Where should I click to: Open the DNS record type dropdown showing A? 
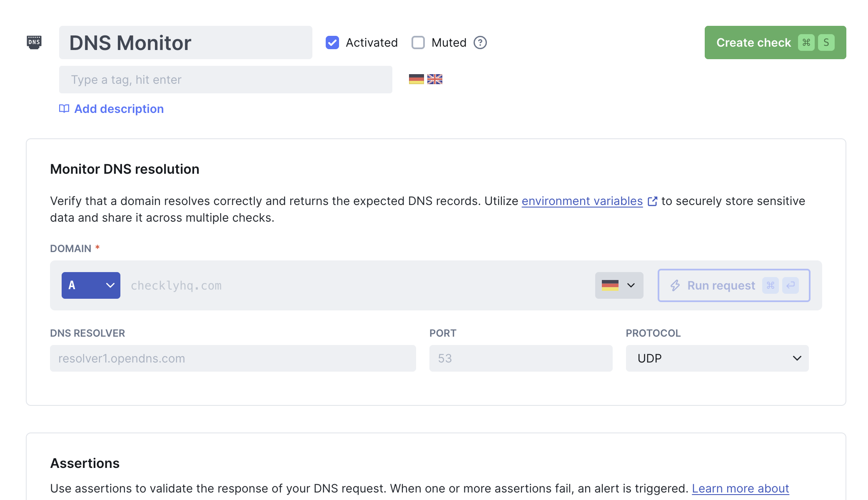pyautogui.click(x=91, y=285)
